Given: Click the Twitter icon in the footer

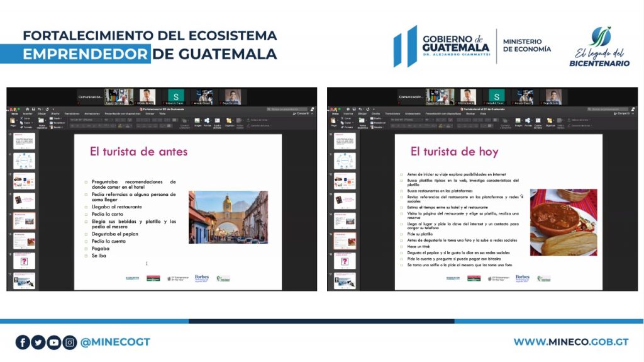Looking at the screenshot, I should point(38,342).
